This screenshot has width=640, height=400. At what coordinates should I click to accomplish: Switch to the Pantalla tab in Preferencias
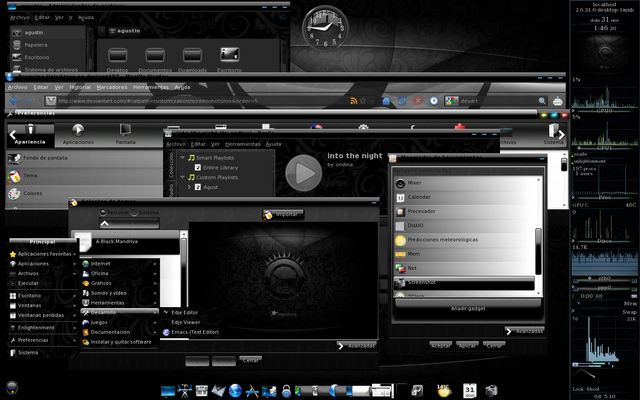tap(125, 136)
